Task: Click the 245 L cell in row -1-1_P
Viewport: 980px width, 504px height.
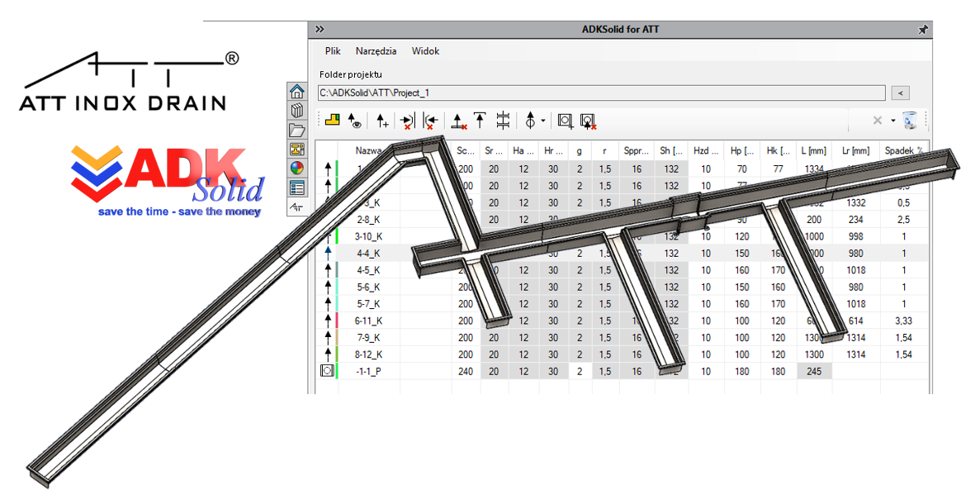Action: point(814,372)
